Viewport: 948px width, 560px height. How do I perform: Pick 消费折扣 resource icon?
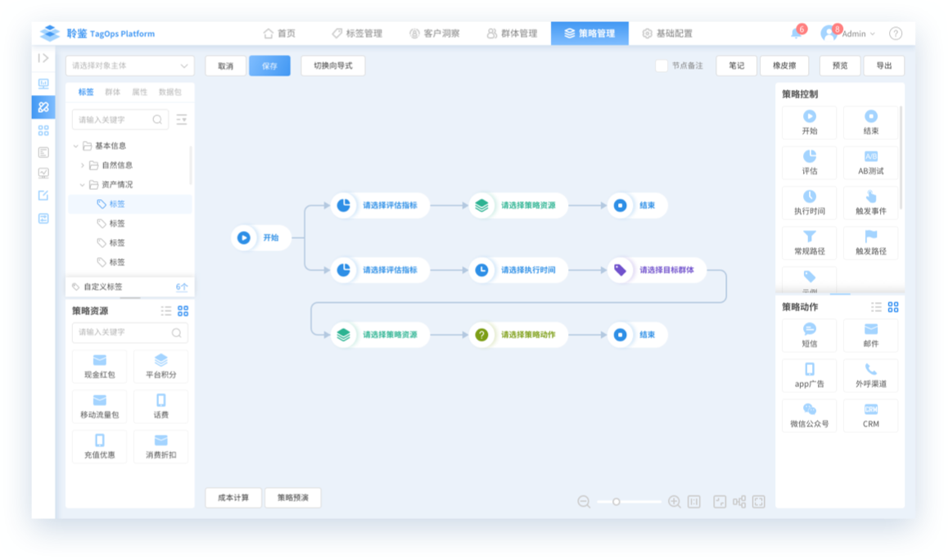click(x=160, y=446)
